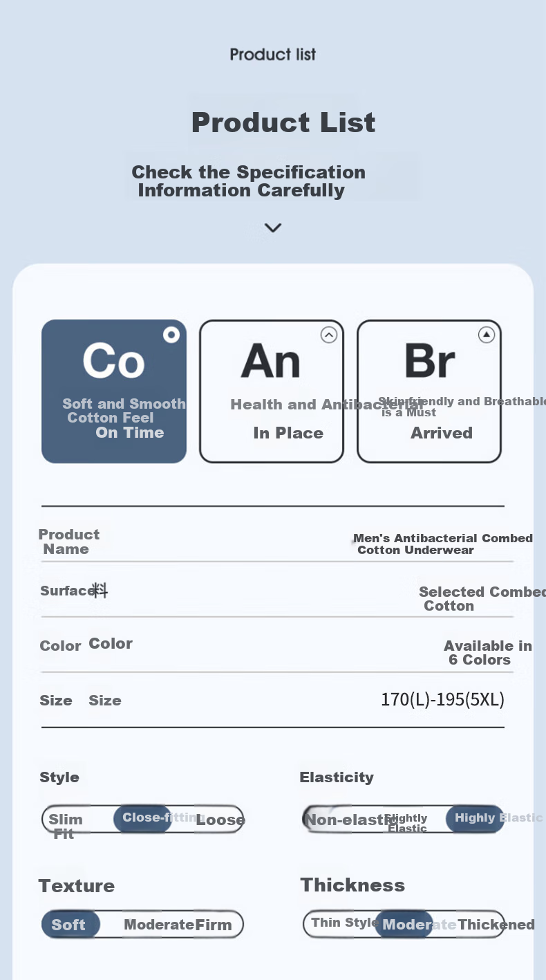
Task: Choose Non-elastic in Elasticity selector
Action: click(342, 820)
